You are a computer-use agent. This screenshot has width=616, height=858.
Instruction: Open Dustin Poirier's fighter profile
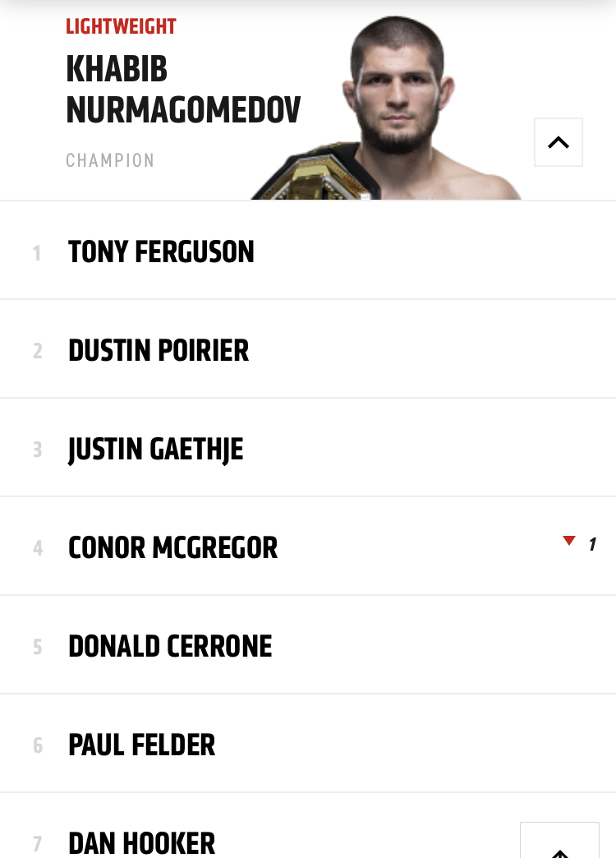tap(159, 350)
